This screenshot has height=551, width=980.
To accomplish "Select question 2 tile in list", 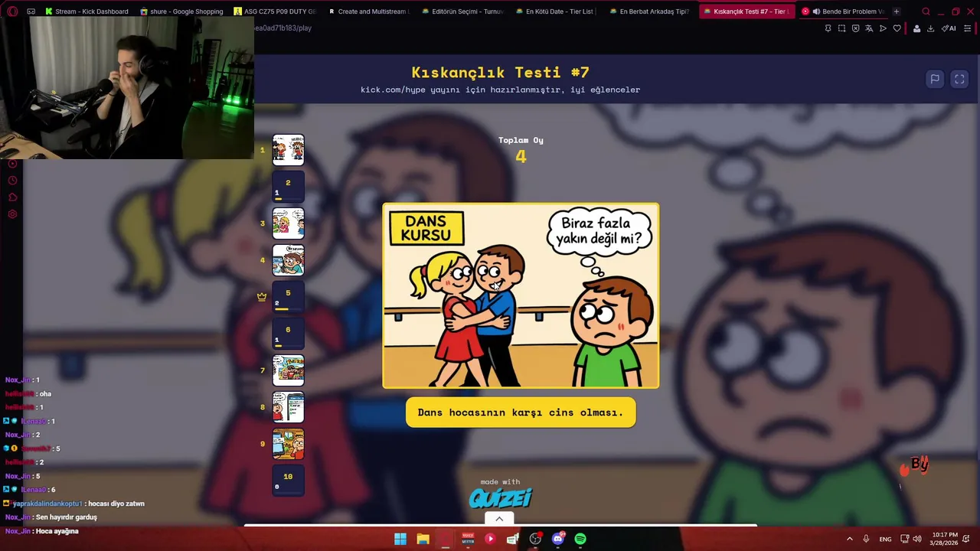I will pyautogui.click(x=288, y=187).
